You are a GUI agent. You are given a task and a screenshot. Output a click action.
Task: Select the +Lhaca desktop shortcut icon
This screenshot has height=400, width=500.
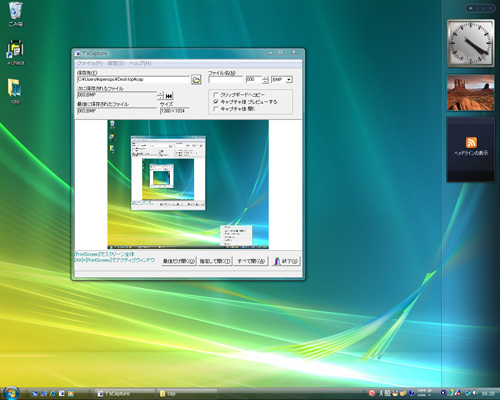coord(15,52)
